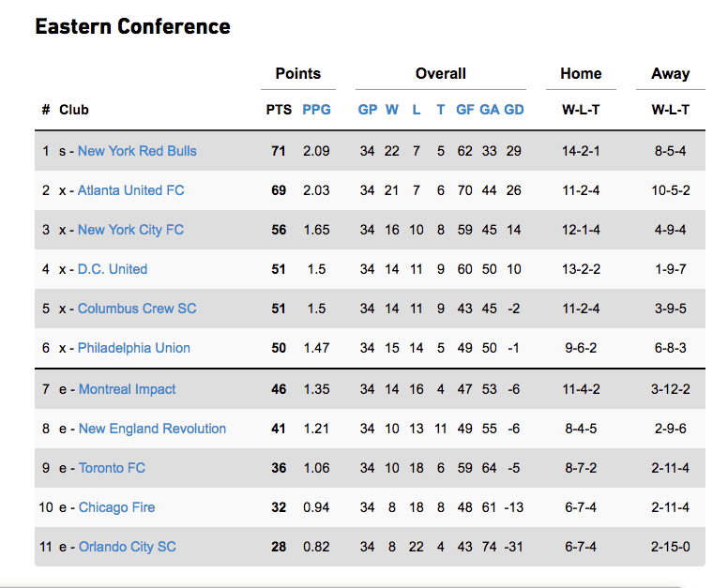This screenshot has height=588, width=728.
Task: Select the D.C. United link
Action: click(x=113, y=269)
